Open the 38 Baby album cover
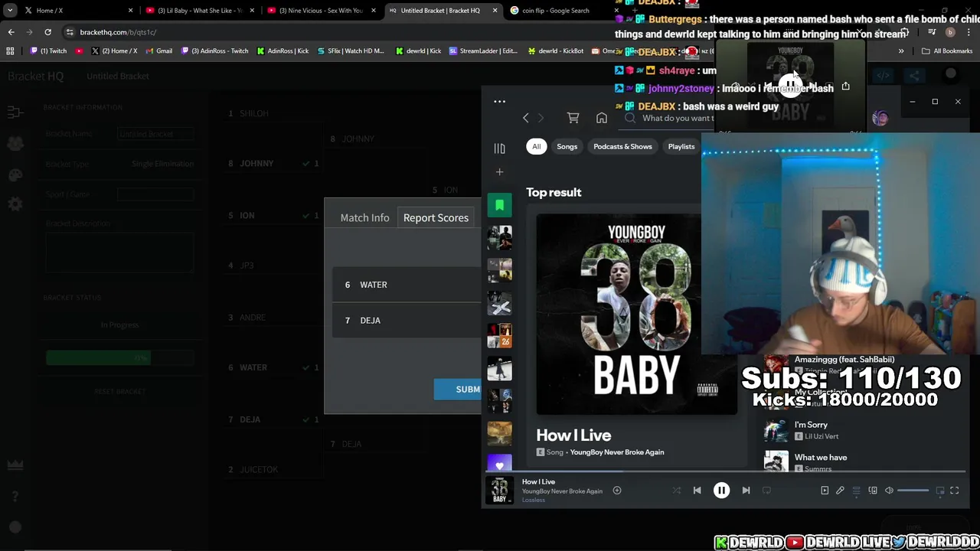 click(x=636, y=314)
